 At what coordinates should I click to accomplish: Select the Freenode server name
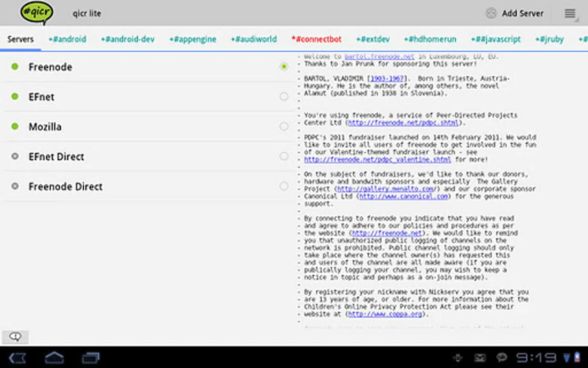click(50, 67)
